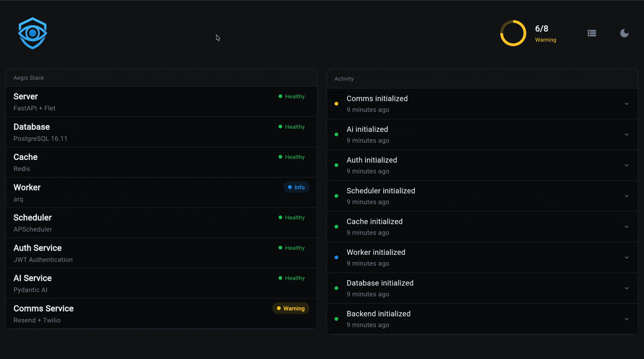Click the yellow dot beside Comms initialized
This screenshot has width=644, height=359.
coord(336,104)
